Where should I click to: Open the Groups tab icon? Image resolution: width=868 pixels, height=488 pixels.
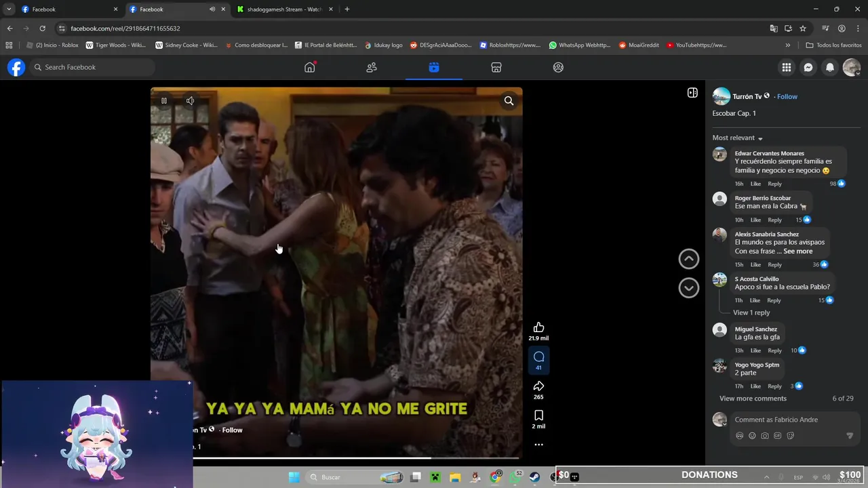coord(558,67)
